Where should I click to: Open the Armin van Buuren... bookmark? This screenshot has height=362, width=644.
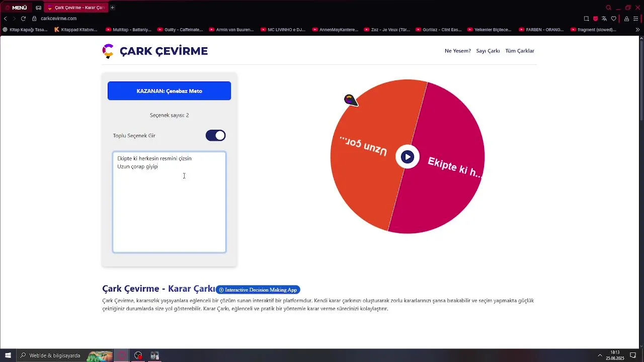231,30
